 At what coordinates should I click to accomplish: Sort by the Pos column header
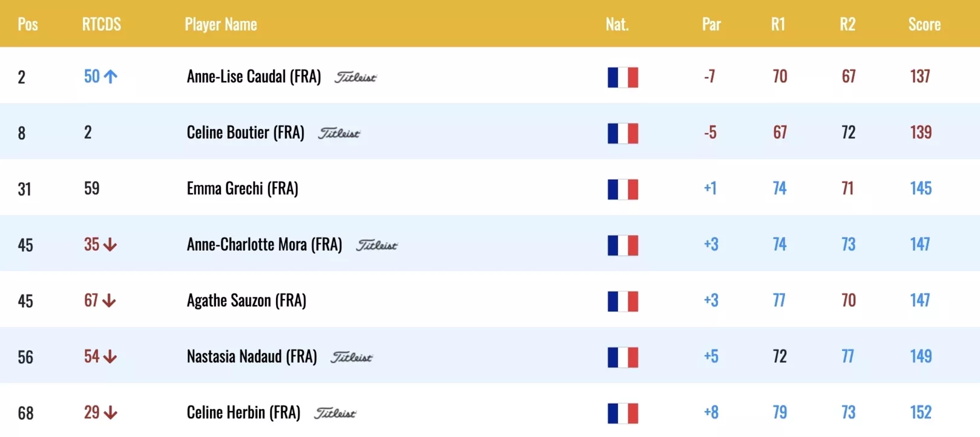click(28, 24)
